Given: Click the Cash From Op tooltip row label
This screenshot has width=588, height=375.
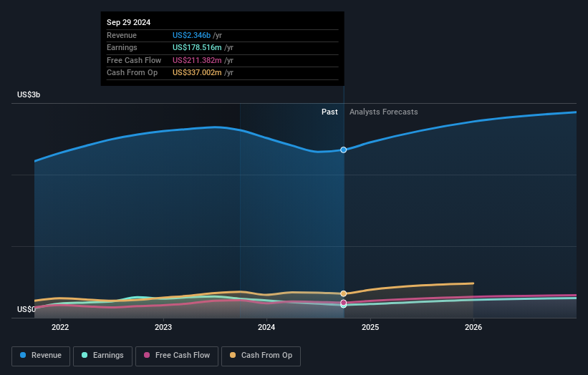Looking at the screenshot, I should [132, 73].
